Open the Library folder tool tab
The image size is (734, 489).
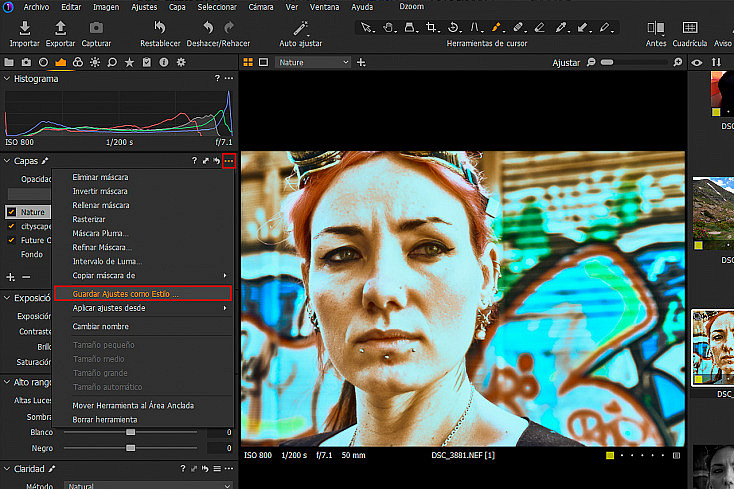9,62
